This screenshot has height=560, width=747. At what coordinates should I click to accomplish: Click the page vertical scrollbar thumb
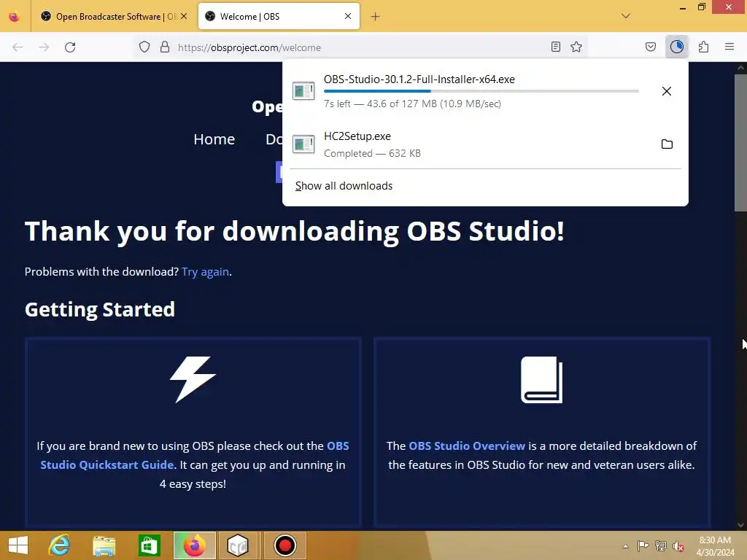[x=740, y=143]
